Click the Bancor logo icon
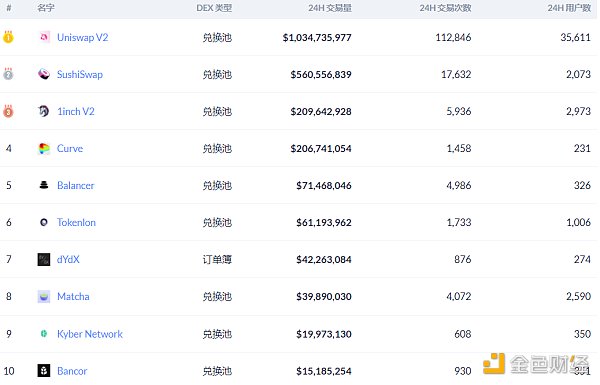Image resolution: width=600 pixels, height=385 pixels. click(44, 371)
